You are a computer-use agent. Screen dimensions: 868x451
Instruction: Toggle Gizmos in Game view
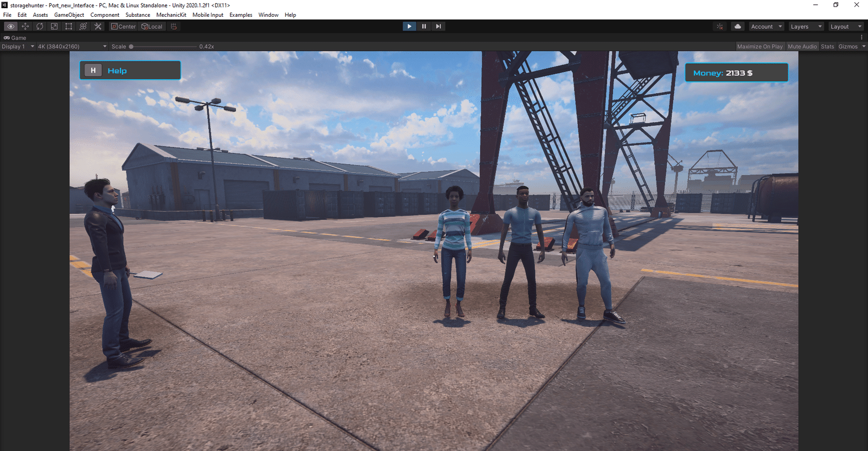[x=848, y=47]
